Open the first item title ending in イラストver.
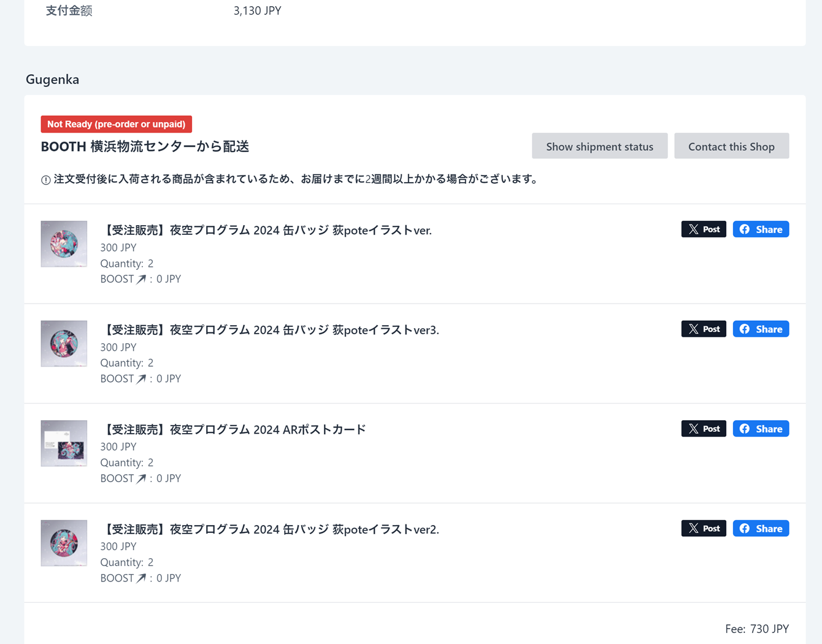Viewport: 822px width, 644px height. pyautogui.click(x=266, y=230)
